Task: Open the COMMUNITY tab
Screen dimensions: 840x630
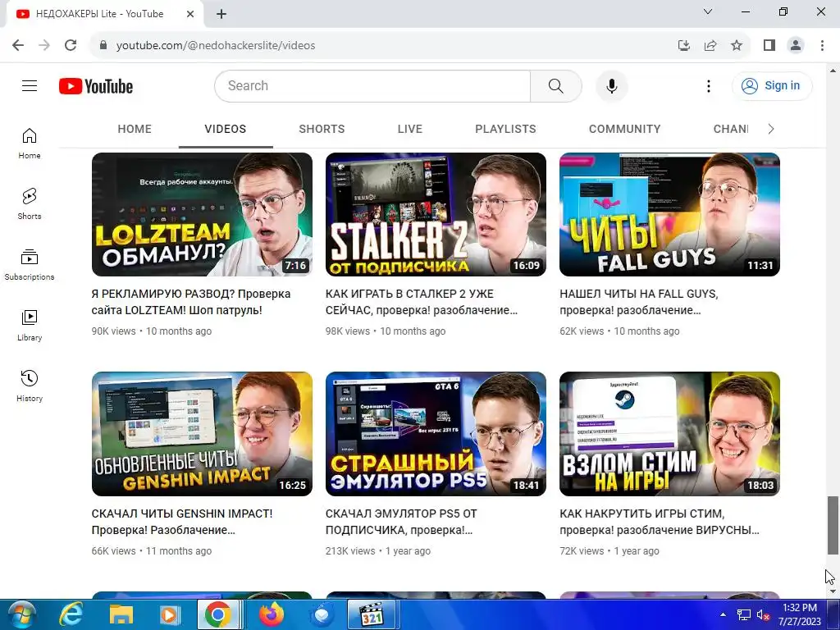Action: coord(624,129)
